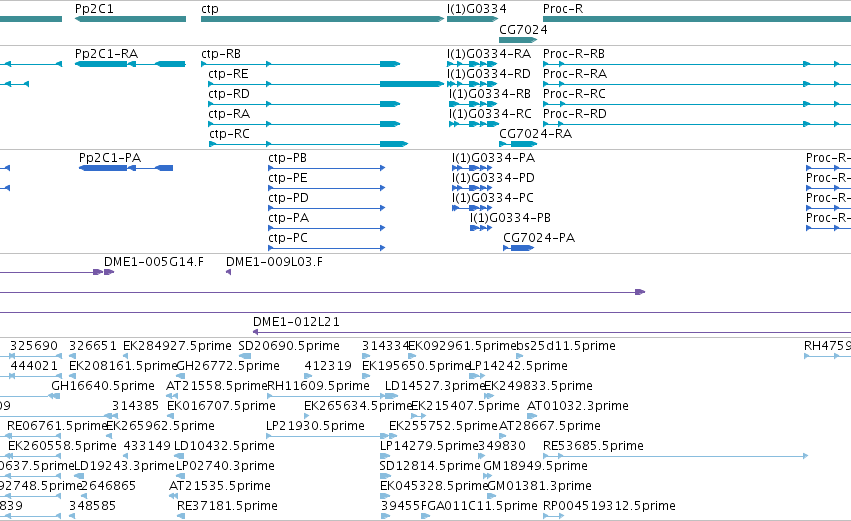Click the GH26772.5prime EST label
The height and width of the screenshot is (521, 851).
point(228,366)
